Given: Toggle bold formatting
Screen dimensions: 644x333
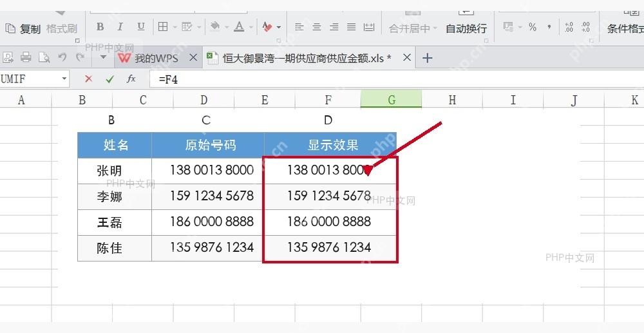Looking at the screenshot, I should [100, 26].
